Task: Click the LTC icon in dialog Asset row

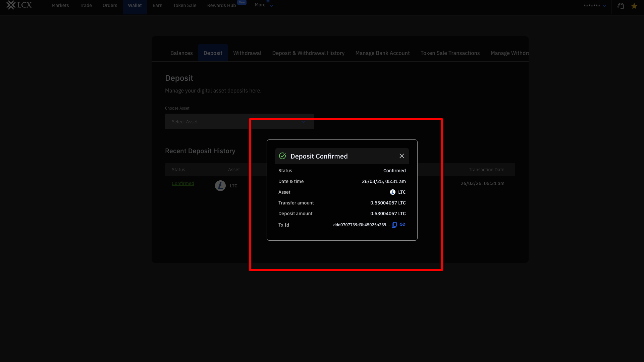Action: point(393,192)
